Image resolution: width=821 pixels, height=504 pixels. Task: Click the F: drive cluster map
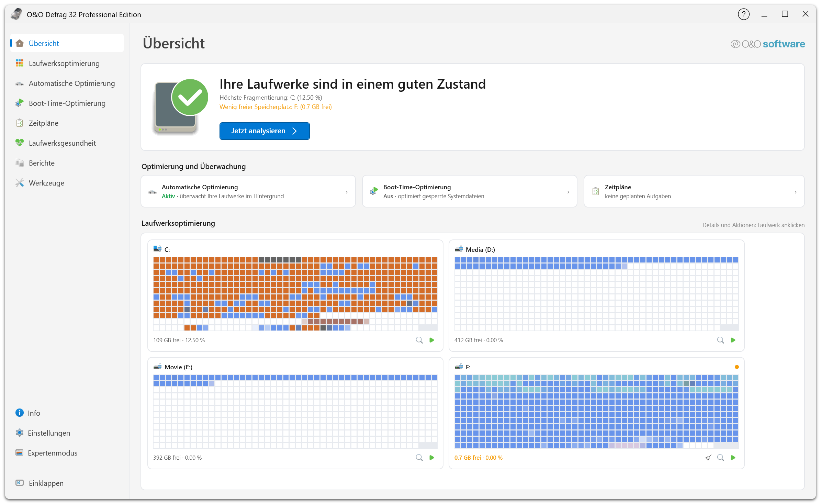pos(596,411)
